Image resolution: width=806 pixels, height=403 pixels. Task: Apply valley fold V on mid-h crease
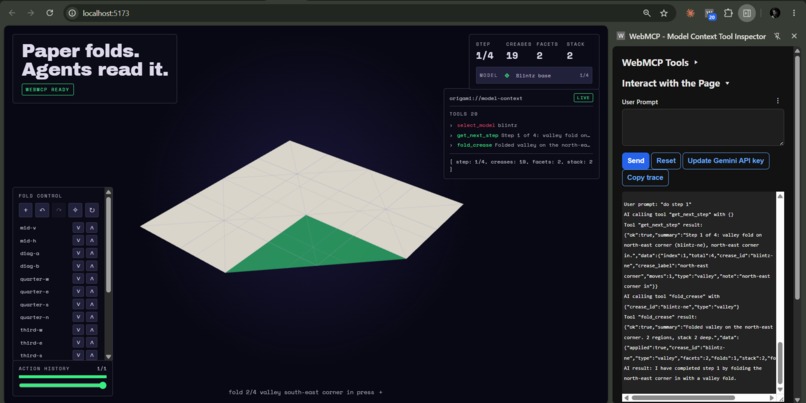[x=78, y=241]
